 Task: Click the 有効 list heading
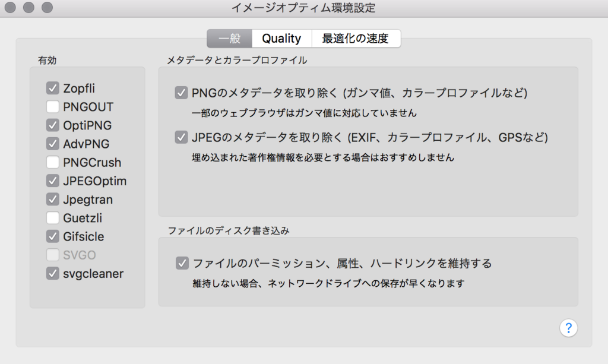[x=47, y=60]
